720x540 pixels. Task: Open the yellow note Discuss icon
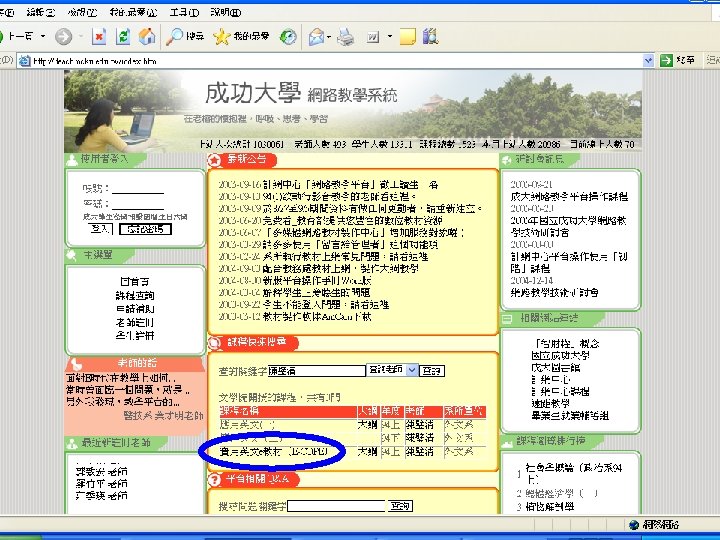click(407, 36)
